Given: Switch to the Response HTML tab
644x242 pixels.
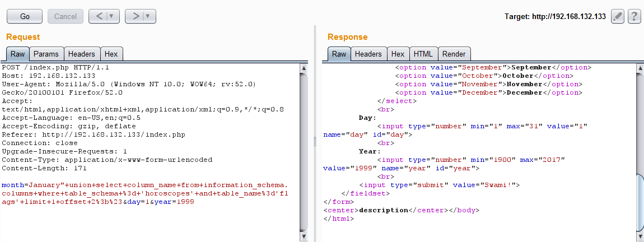Looking at the screenshot, I should (x=423, y=54).
